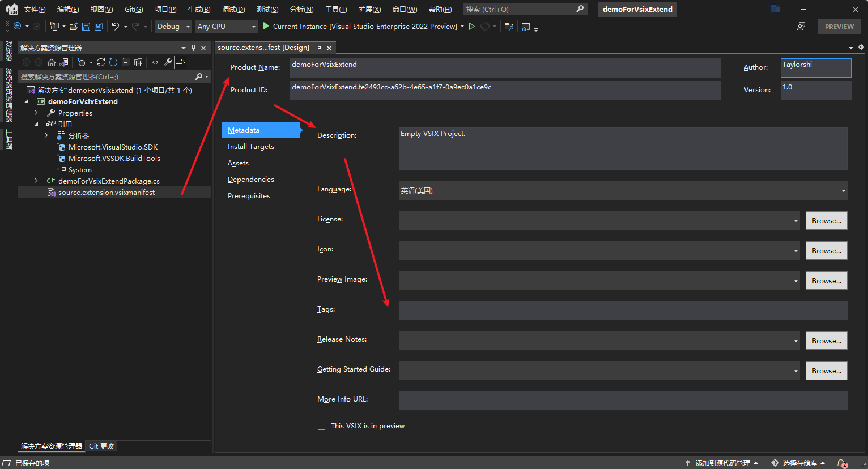Open the License field dropdown arrow
Screen dimensions: 868x469
click(795, 221)
